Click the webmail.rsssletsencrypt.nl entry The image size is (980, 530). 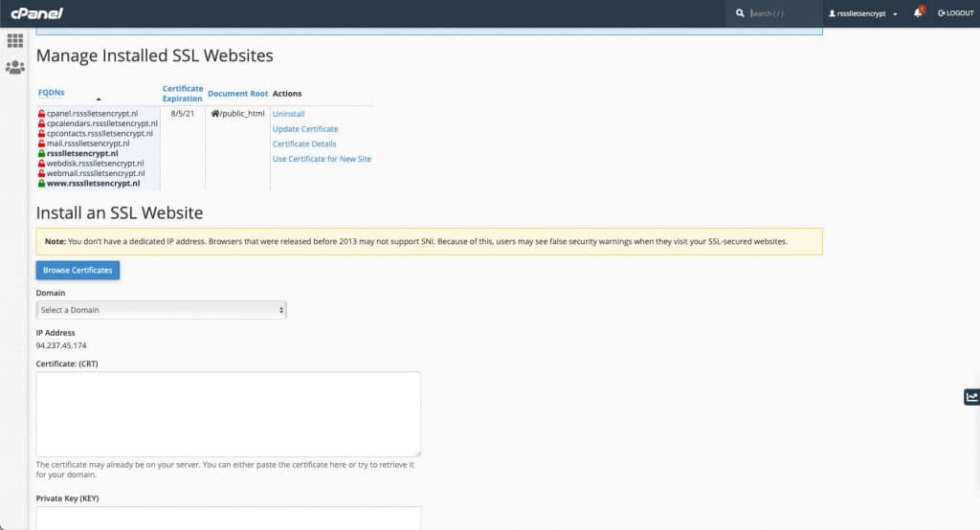(x=96, y=174)
